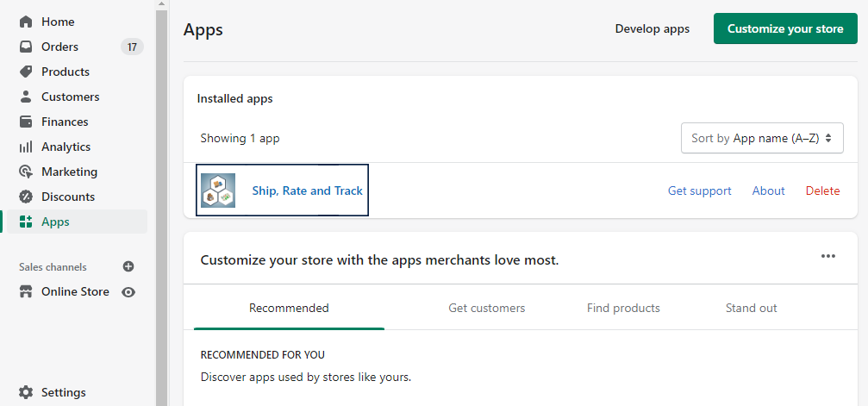This screenshot has width=868, height=406.
Task: Click the Sales channels heading
Action: (x=53, y=267)
